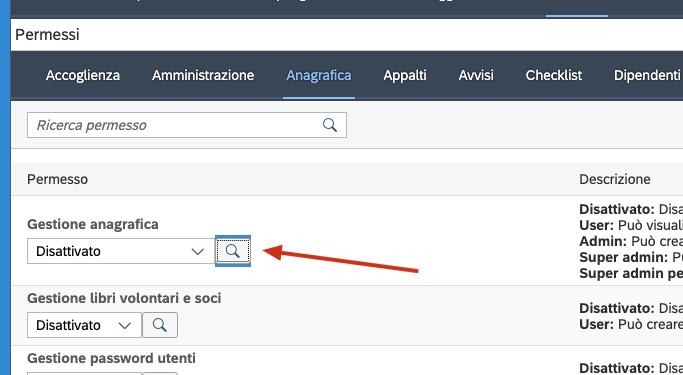Open the Disattivato combo box under Gestione anagrafica

pyautogui.click(x=121, y=251)
